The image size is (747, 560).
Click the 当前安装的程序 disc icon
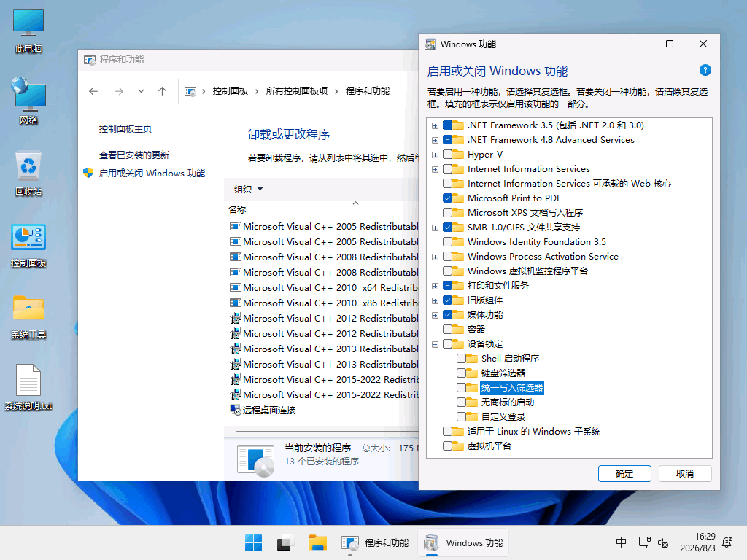point(256,461)
